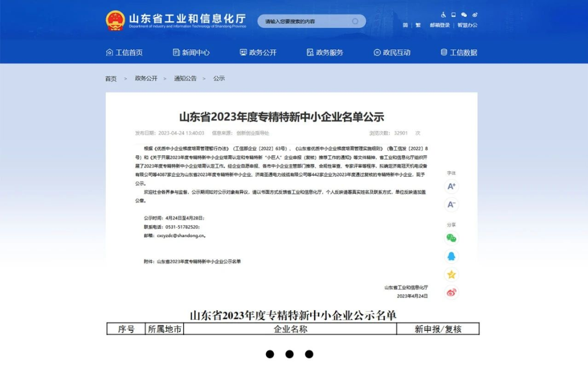Share to Qzone with the star icon
The width and height of the screenshot is (588, 367).
pos(452,274)
